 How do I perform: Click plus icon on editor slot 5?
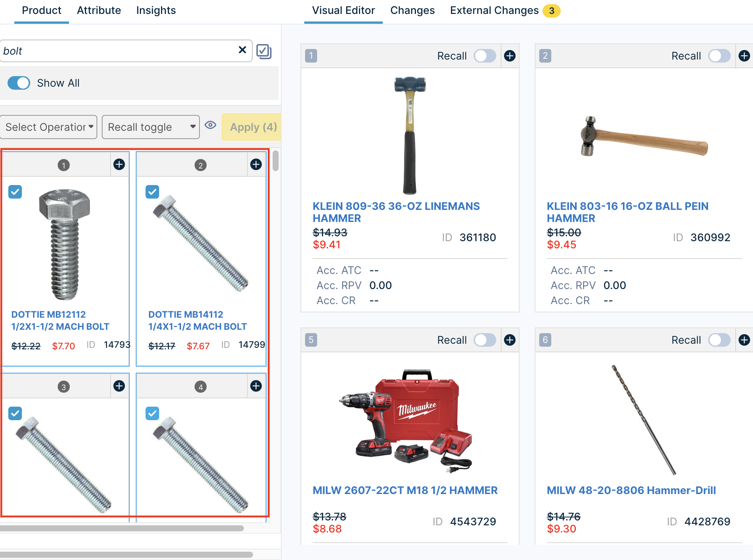510,340
